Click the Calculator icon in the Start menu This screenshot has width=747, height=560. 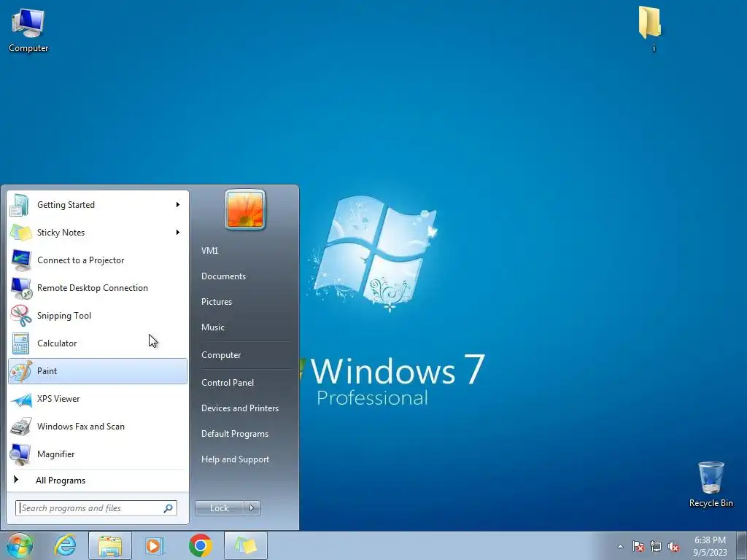coord(21,343)
